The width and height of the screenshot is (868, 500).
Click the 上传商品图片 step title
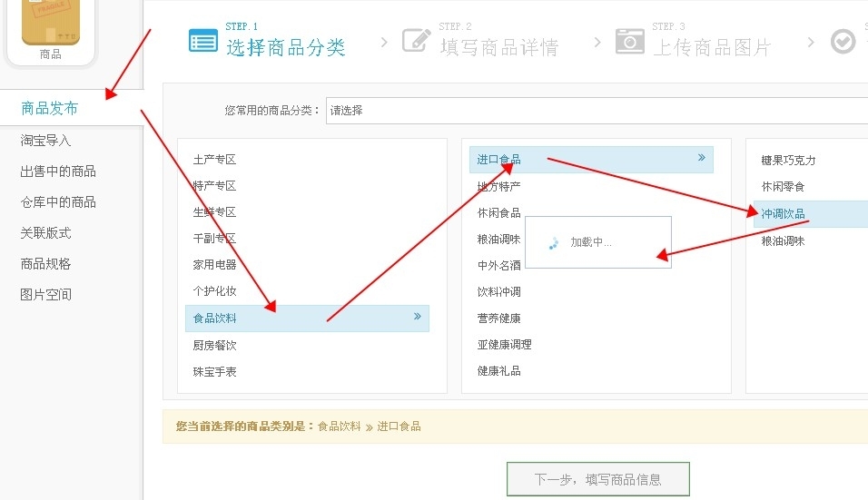click(x=712, y=47)
